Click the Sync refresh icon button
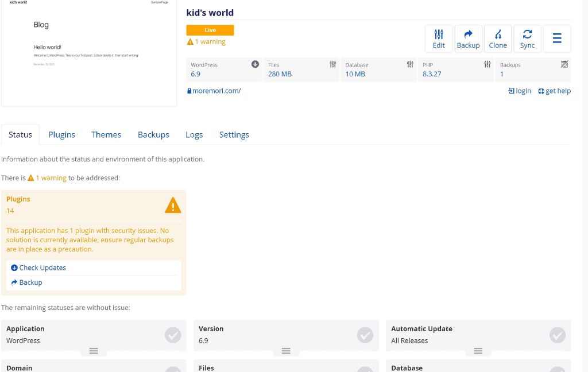Screen dimensions: 588x372 coord(527,38)
